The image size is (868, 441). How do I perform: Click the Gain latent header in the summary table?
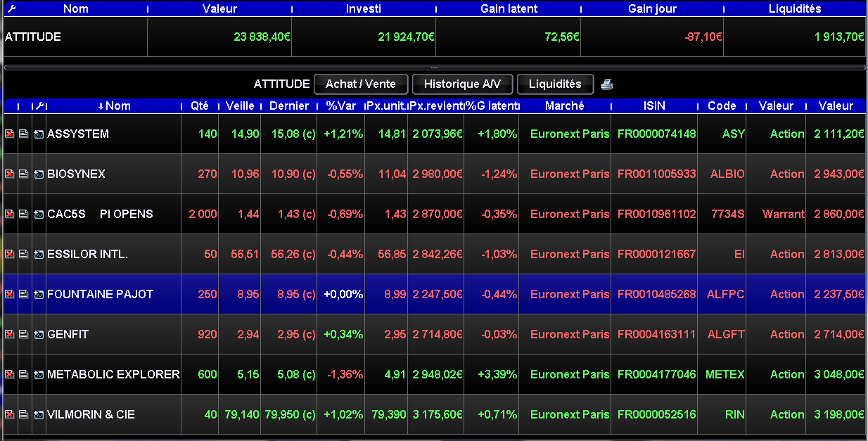509,8
